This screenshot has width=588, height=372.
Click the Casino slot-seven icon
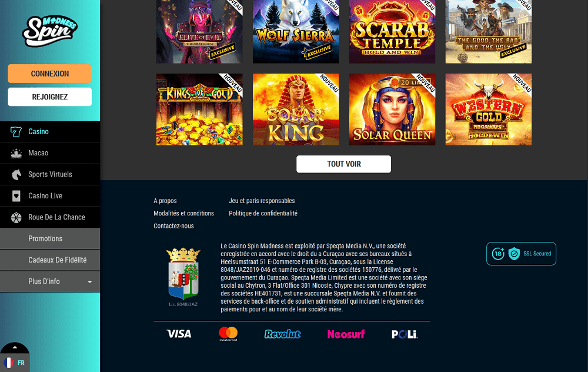click(x=16, y=131)
